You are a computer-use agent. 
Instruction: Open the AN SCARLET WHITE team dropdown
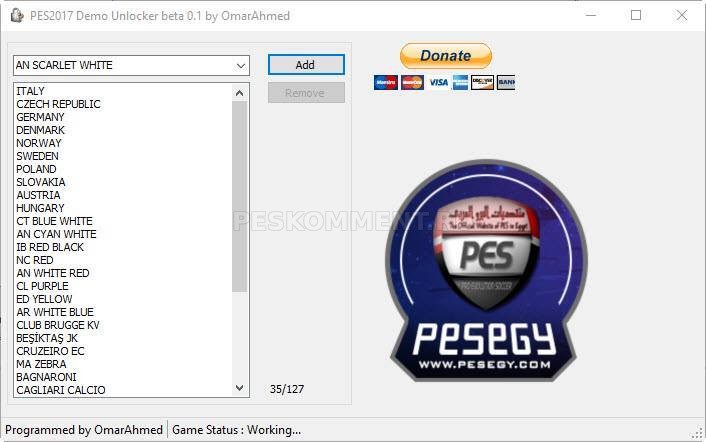tap(131, 65)
